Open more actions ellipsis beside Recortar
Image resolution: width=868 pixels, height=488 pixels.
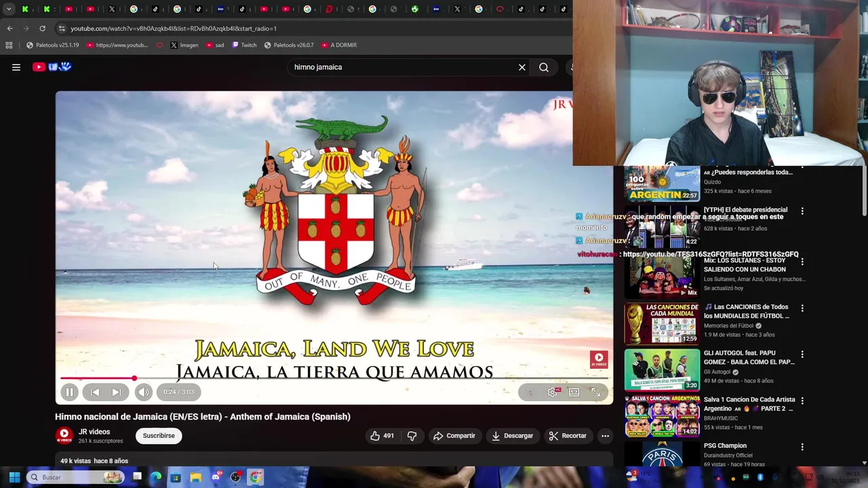(x=605, y=436)
